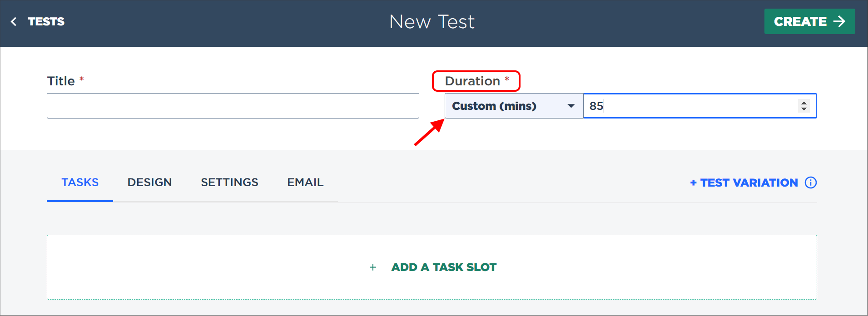Open the Custom (mins) duration selector
The image size is (868, 316).
(514, 106)
